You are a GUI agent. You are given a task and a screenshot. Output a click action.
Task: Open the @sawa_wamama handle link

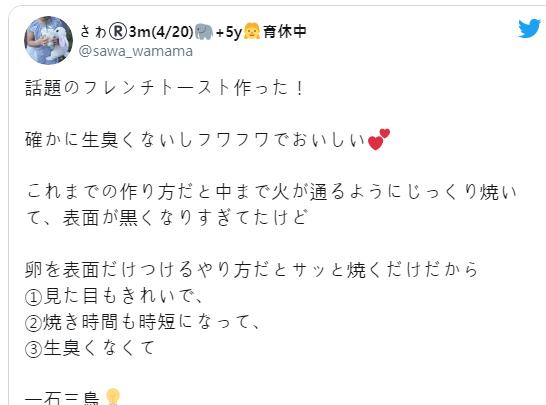click(x=135, y=51)
